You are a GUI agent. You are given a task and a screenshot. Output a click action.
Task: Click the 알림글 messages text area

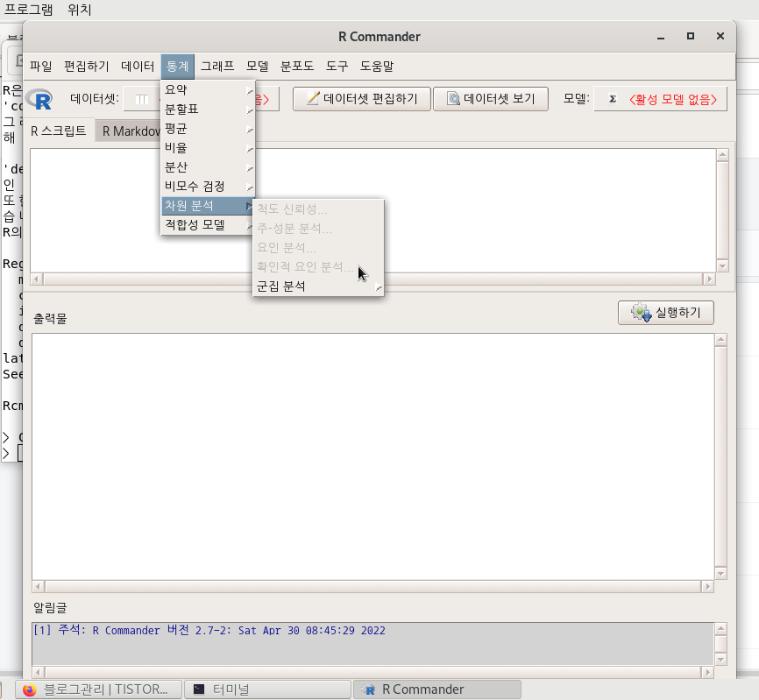point(372,643)
